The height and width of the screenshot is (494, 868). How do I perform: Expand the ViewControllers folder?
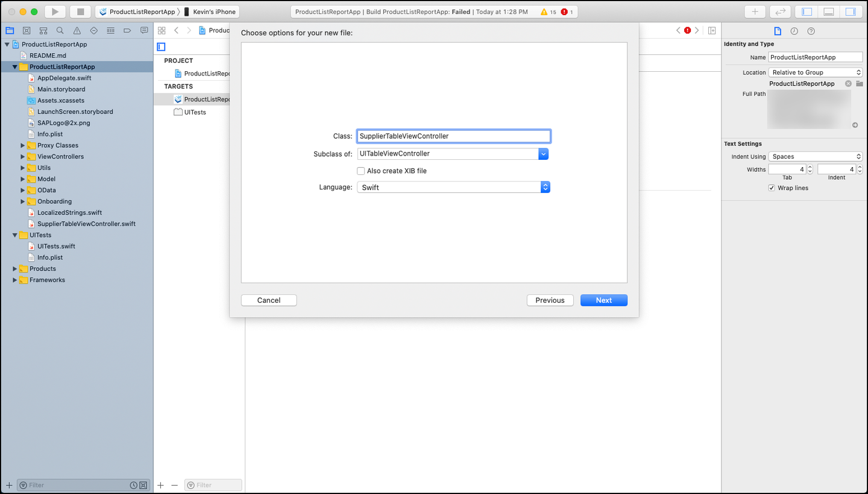(23, 157)
